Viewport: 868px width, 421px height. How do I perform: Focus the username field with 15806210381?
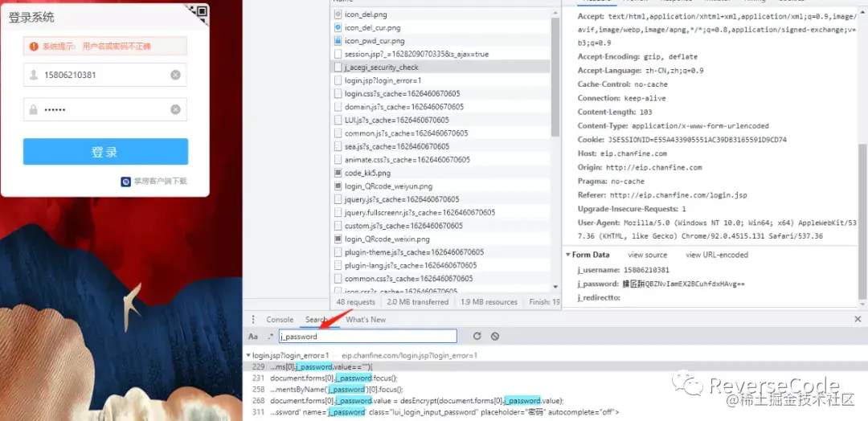click(x=104, y=75)
